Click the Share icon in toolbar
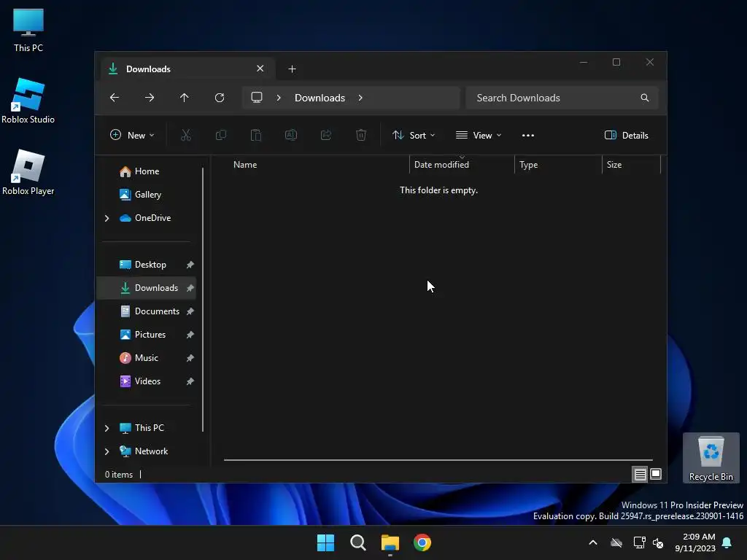 [x=326, y=135]
